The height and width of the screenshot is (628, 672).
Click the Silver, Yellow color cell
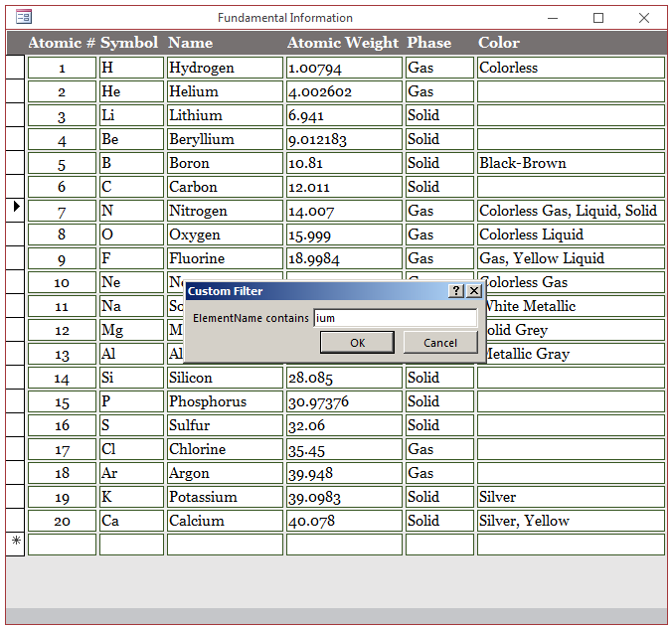[571, 521]
